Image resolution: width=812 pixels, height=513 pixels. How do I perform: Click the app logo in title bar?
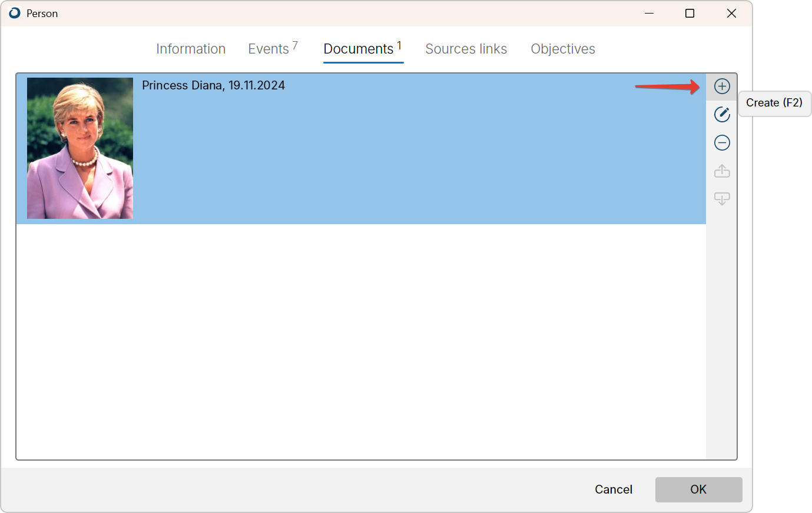(x=15, y=13)
